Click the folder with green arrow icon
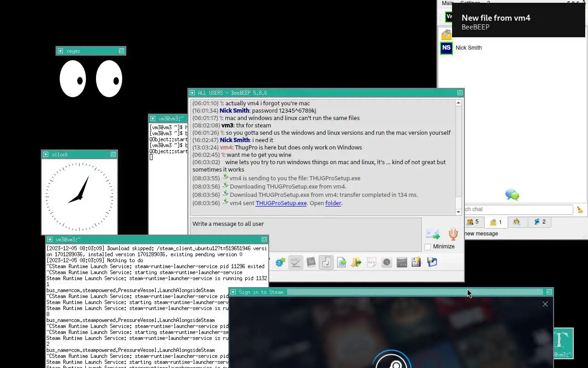The width and height of the screenshot is (588, 368). (x=356, y=262)
